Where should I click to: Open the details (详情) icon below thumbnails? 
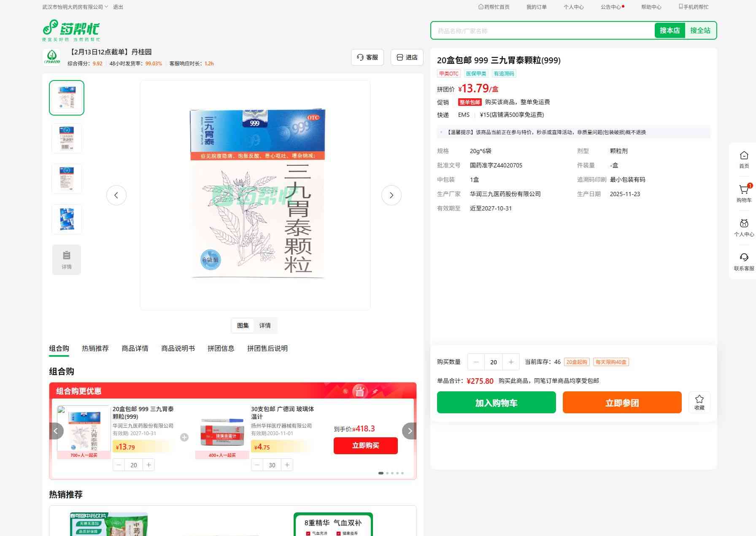coord(67,260)
